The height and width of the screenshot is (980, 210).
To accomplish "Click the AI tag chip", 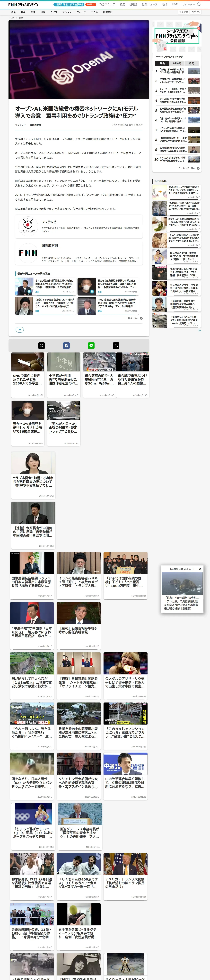I will (20, 330).
